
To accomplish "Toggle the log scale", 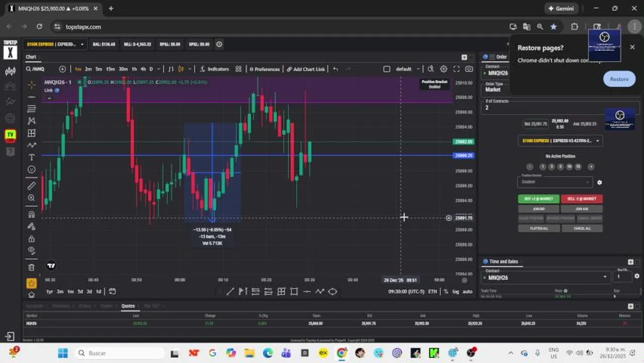I will (x=456, y=291).
